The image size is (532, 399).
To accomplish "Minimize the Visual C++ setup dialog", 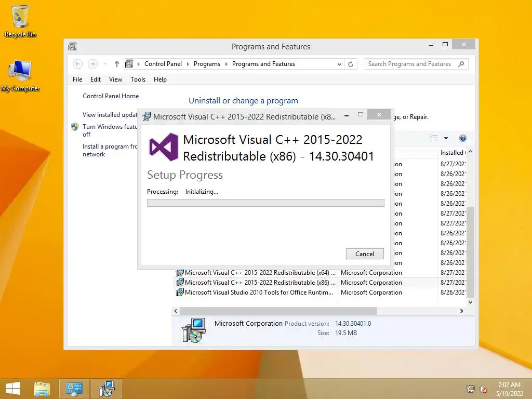I will tap(347, 116).
